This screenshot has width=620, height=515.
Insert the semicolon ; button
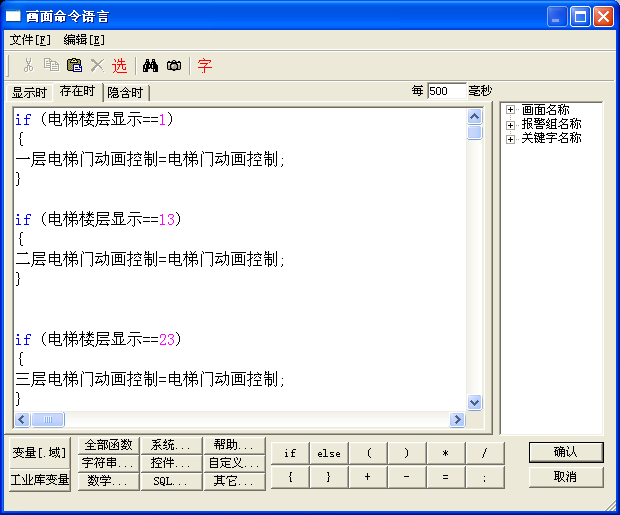(x=485, y=477)
